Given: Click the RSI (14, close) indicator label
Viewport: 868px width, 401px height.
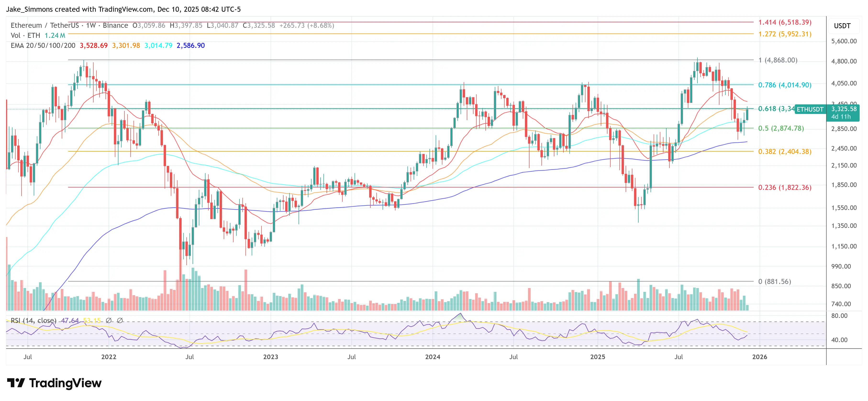Looking at the screenshot, I should point(33,320).
